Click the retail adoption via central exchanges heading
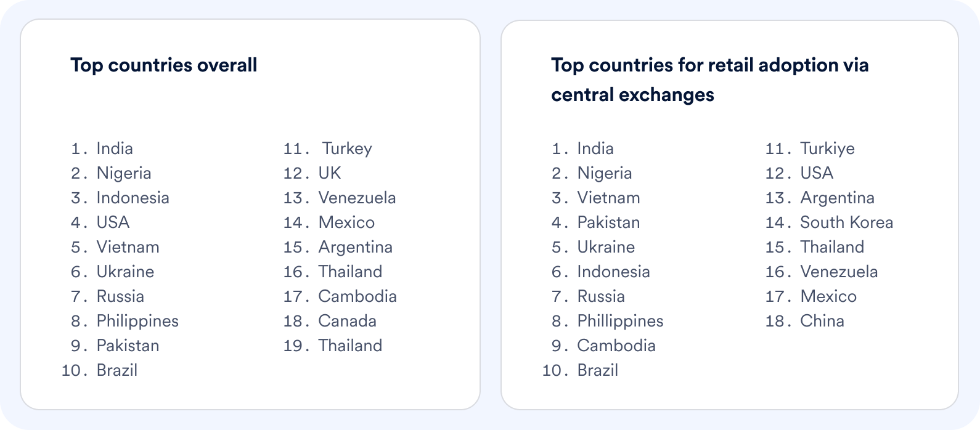980x430 pixels. coord(710,79)
